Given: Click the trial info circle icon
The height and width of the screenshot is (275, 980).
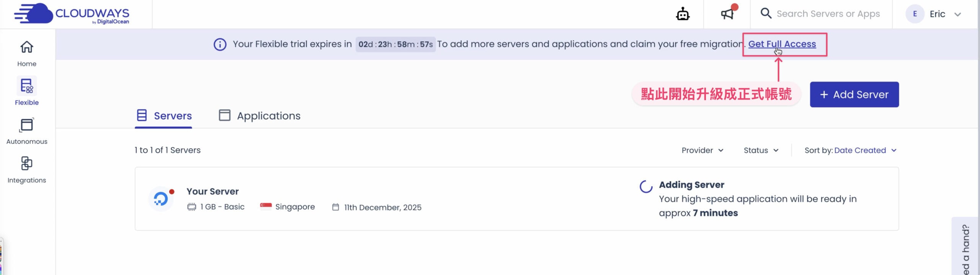Looking at the screenshot, I should 220,44.
